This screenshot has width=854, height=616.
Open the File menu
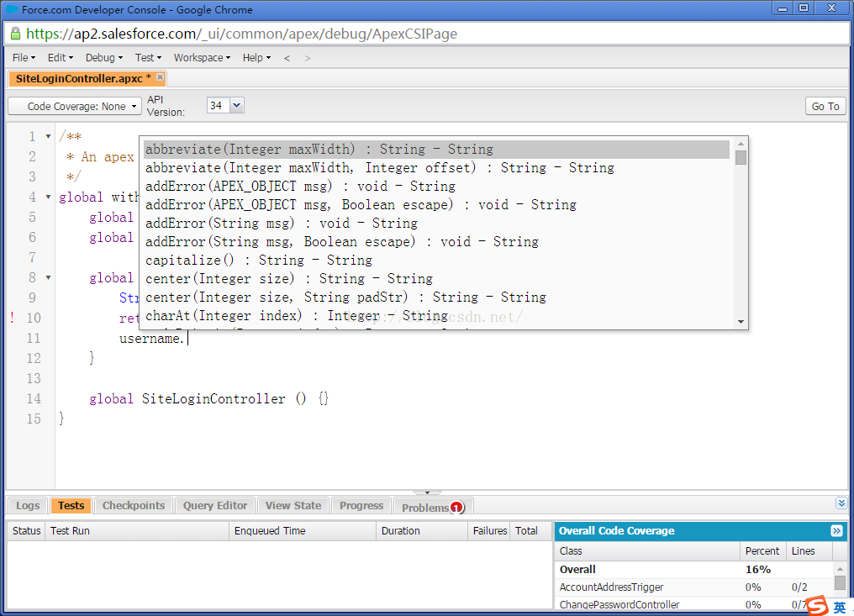click(x=24, y=58)
